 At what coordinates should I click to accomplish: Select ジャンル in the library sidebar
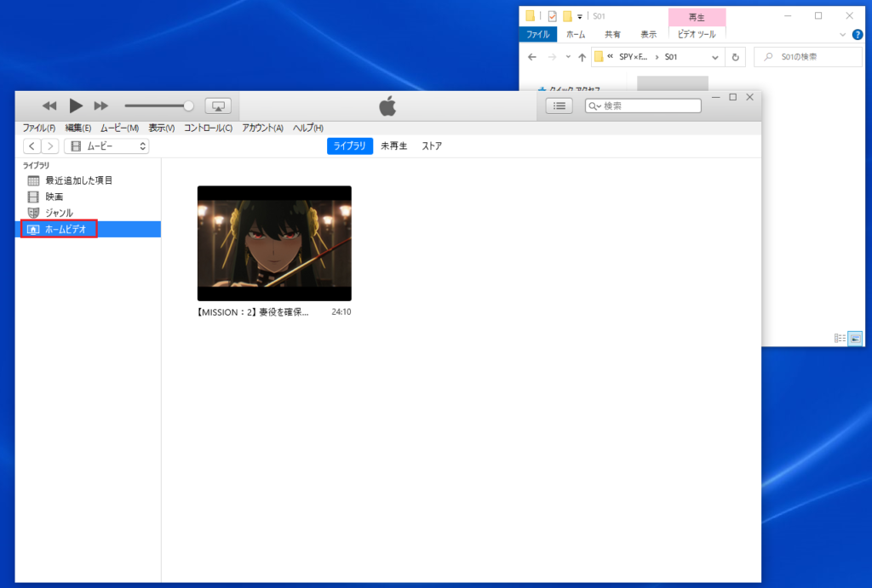coord(88,213)
